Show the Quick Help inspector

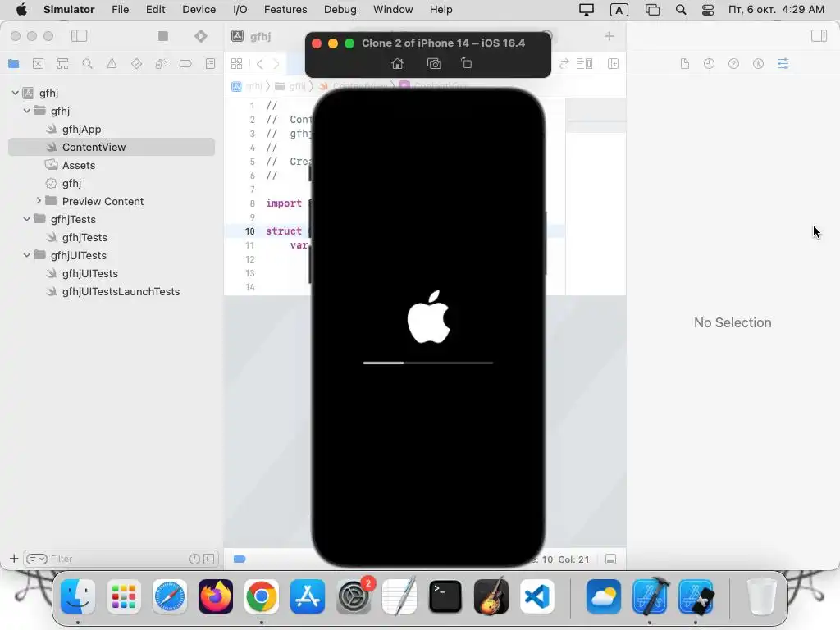(733, 64)
